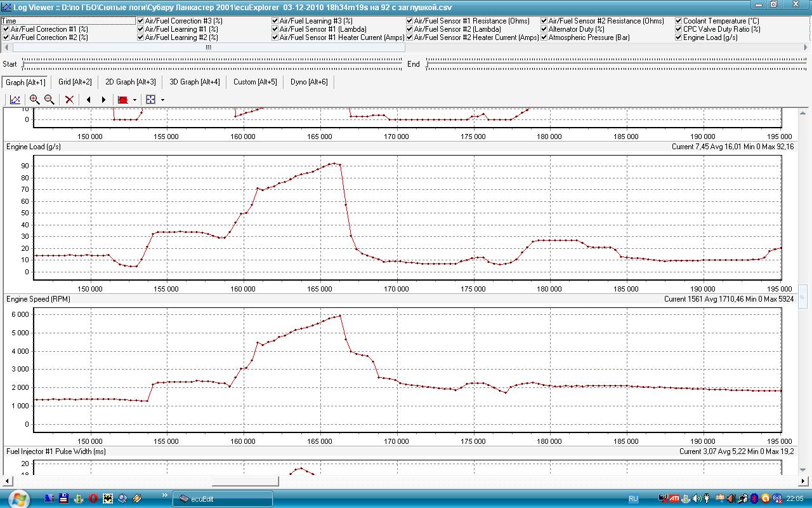Launch Opera from the quick-launch bar
Viewport: 812px width, 508px height.
point(93,498)
